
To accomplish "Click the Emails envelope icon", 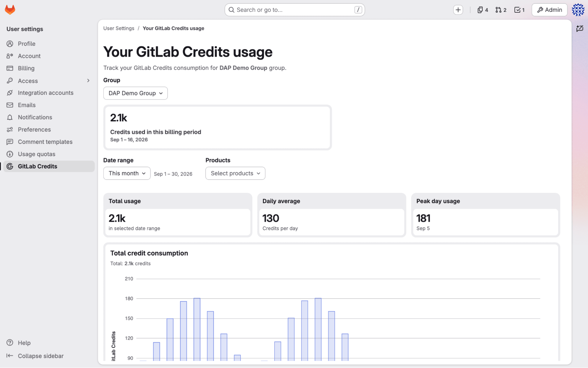I will [10, 105].
